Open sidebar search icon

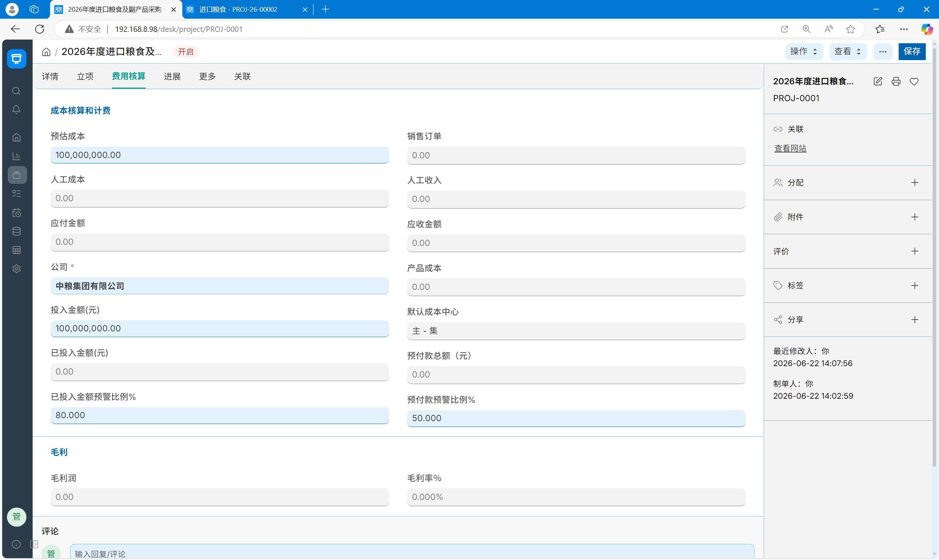coord(16,91)
